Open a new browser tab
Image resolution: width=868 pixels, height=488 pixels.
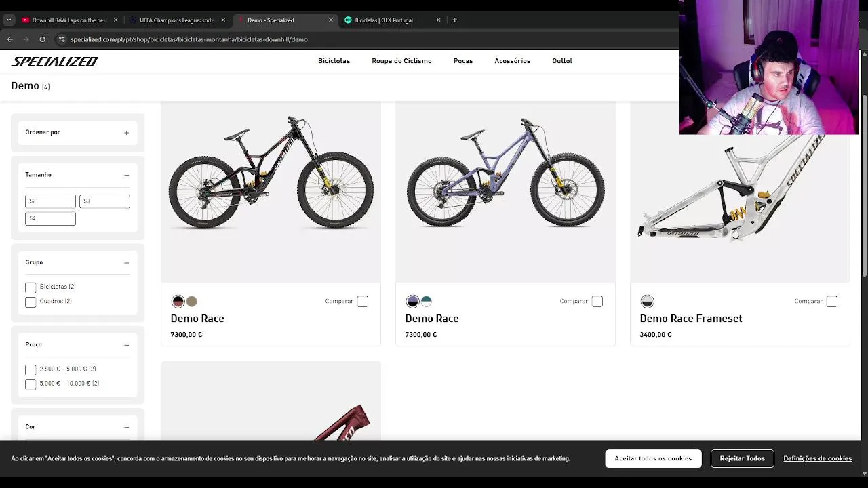point(454,20)
